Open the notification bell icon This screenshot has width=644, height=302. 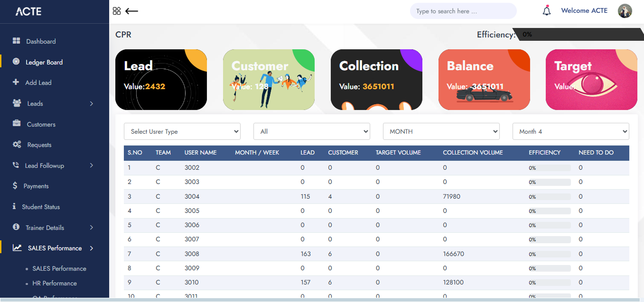(547, 10)
